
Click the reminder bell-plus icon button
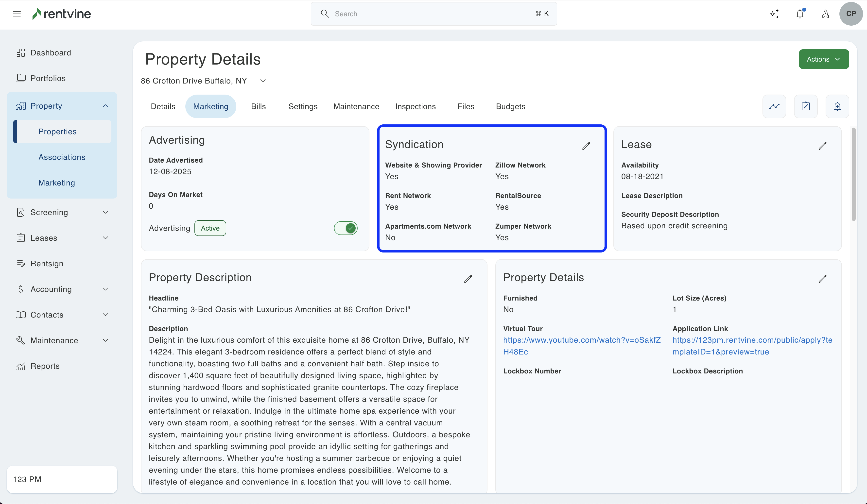click(837, 106)
